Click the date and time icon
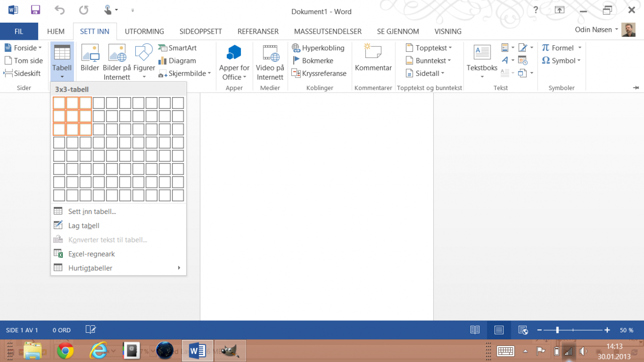Image resolution: width=644 pixels, height=362 pixels. [523, 60]
